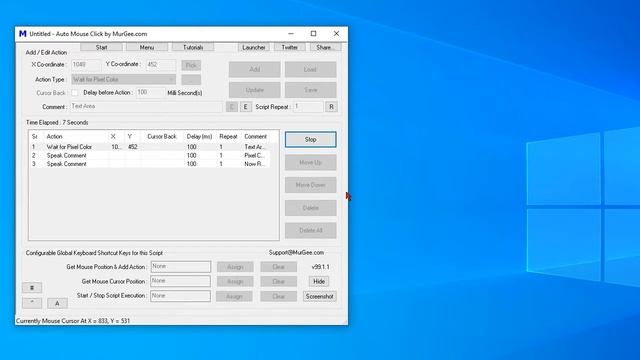640x360 pixels.
Task: Click the Comment column header
Action: coord(256,136)
